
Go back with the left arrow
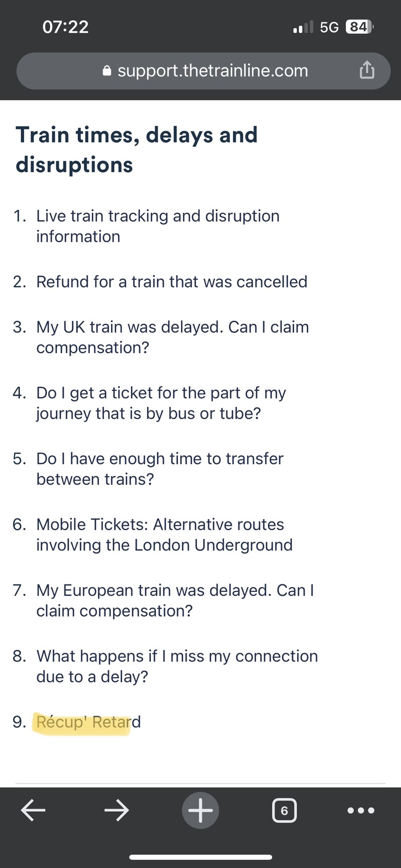(x=33, y=810)
